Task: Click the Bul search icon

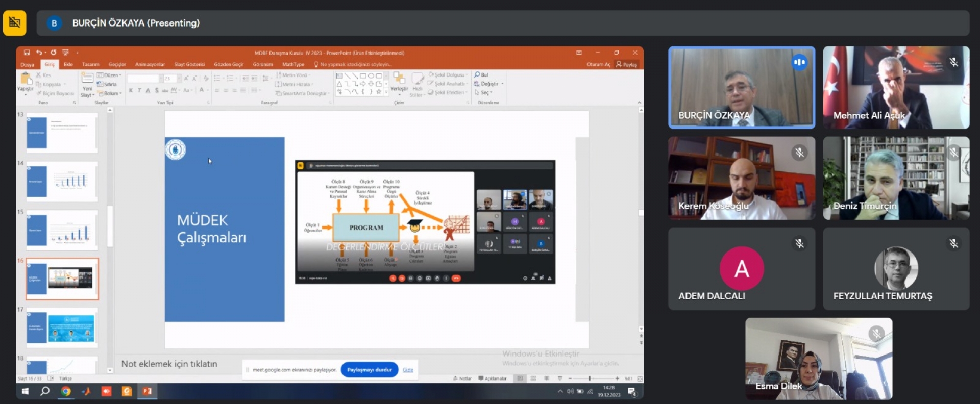Action: tap(477, 75)
